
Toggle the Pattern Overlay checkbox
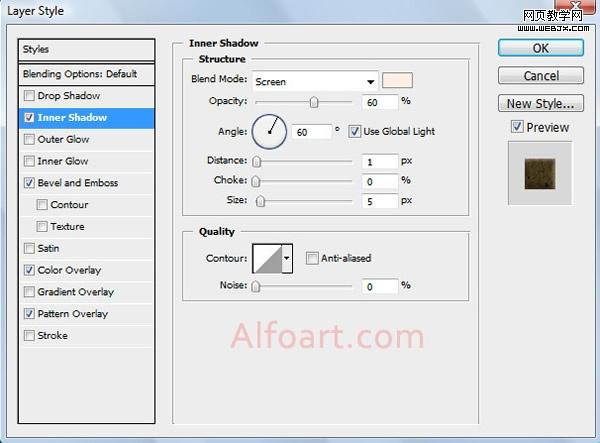29,314
